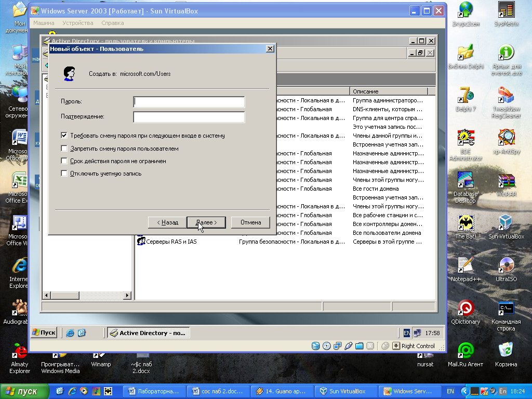Click the guest Пуск start button
532x399 pixels.
point(44,332)
